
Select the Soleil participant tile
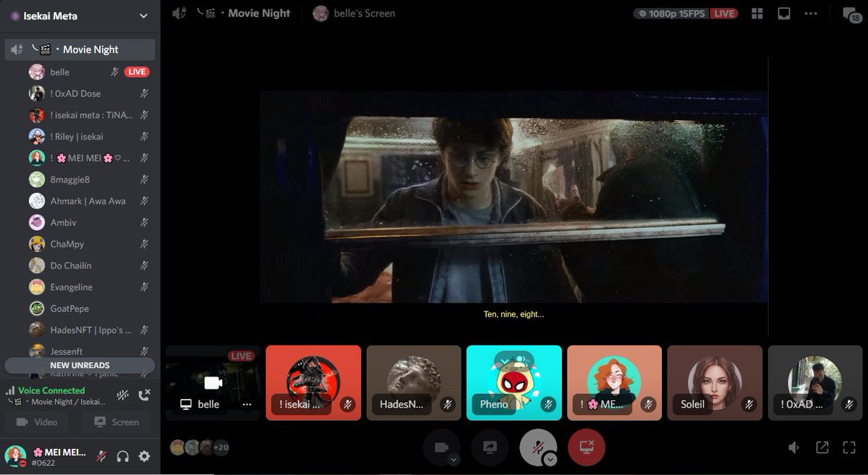click(715, 382)
